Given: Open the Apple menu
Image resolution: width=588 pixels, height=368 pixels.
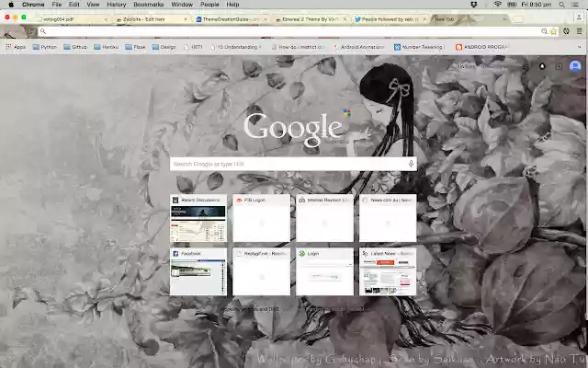Looking at the screenshot, I should click(x=11, y=5).
